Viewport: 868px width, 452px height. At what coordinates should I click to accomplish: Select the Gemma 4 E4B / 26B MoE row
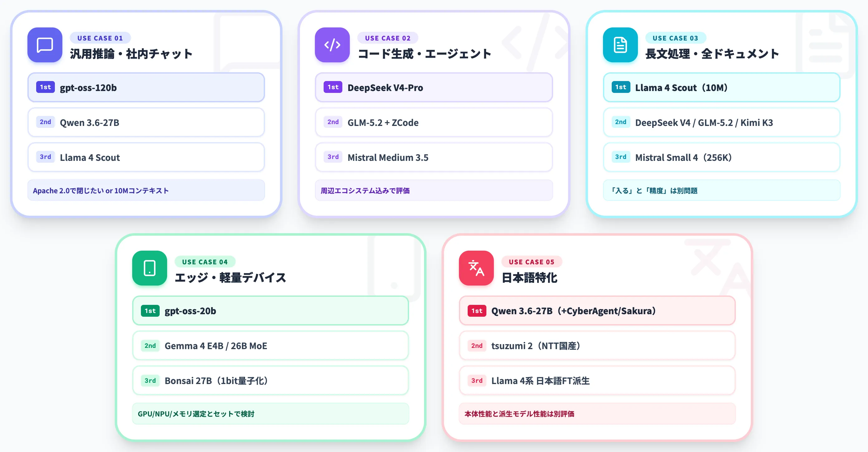click(271, 346)
